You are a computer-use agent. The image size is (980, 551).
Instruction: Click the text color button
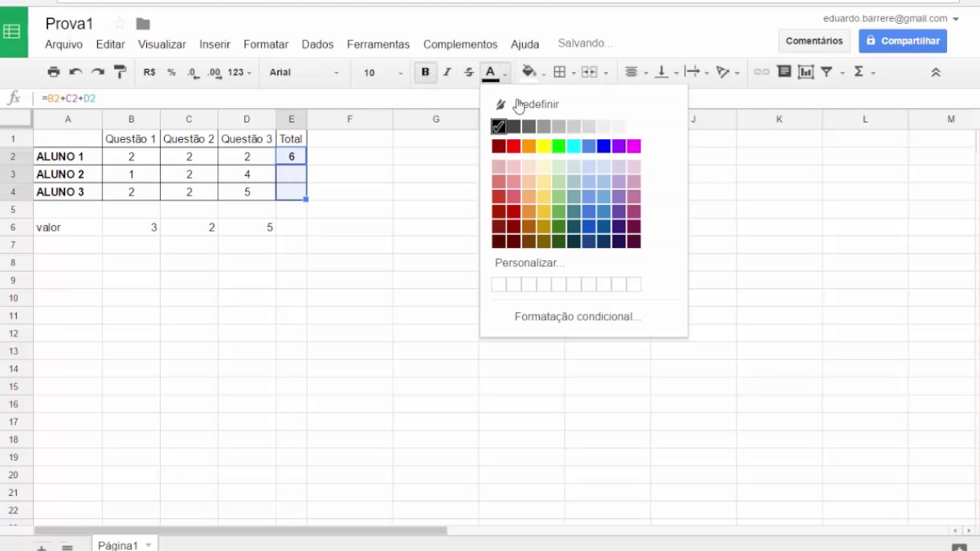click(491, 73)
